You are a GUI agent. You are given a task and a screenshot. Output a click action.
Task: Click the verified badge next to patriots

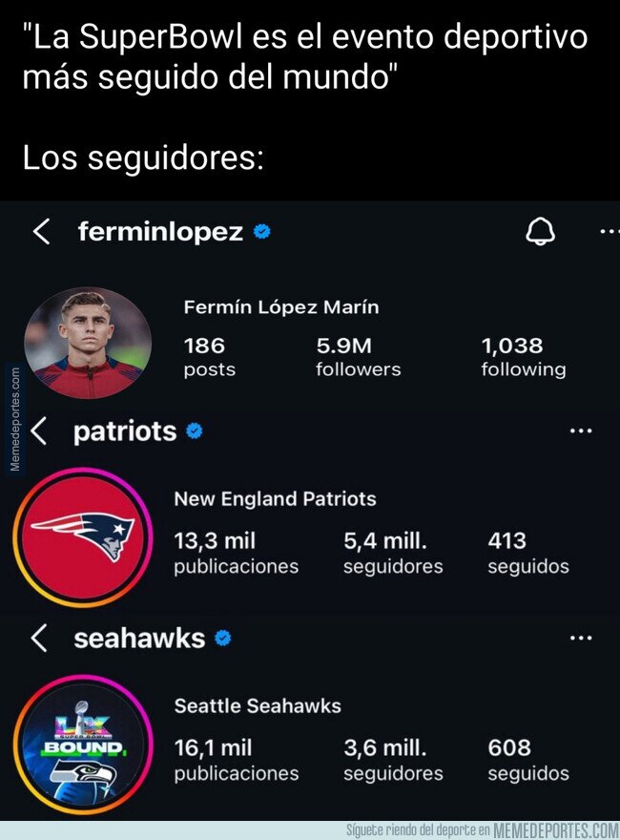pyautogui.click(x=196, y=431)
